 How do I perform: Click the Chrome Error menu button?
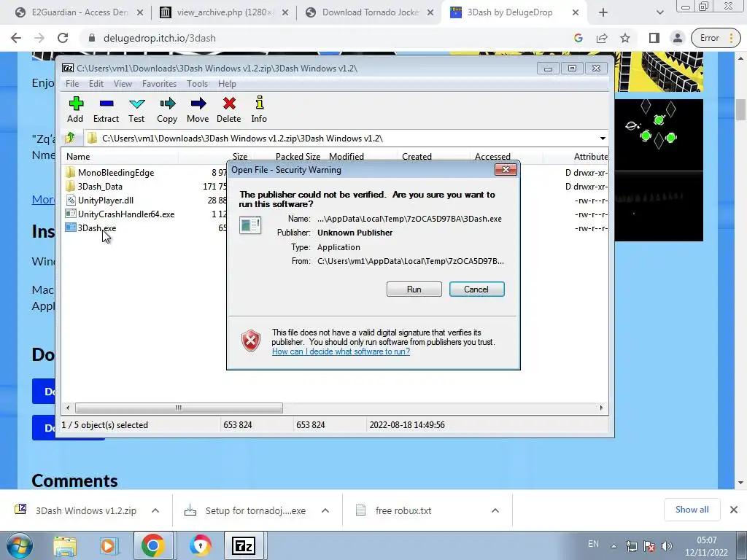(716, 38)
